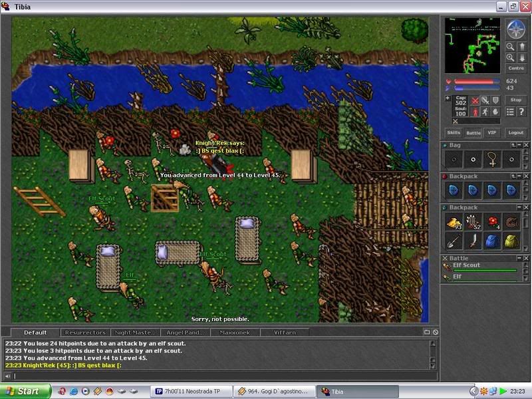Switch to the Maxxonek chat tab
This screenshot has height=399, width=532.
tap(235, 332)
